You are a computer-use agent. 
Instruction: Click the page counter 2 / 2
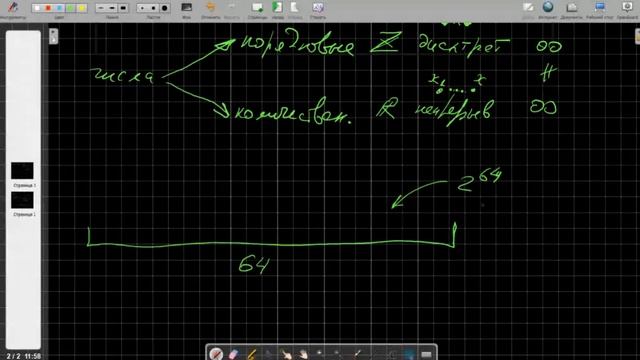coord(13,356)
